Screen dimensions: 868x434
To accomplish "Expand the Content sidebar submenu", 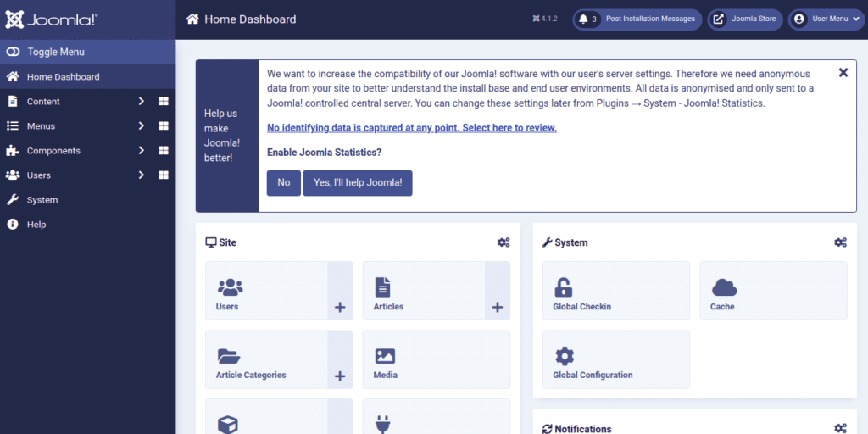I will (x=142, y=102).
